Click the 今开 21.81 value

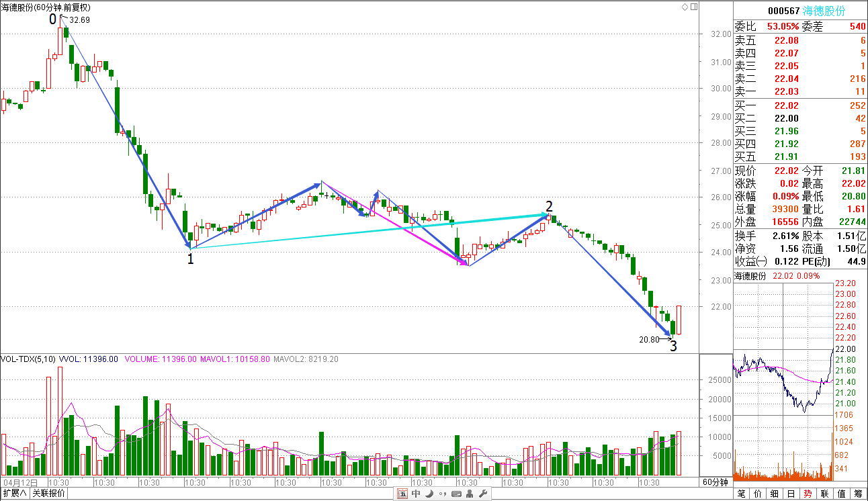[x=854, y=171]
